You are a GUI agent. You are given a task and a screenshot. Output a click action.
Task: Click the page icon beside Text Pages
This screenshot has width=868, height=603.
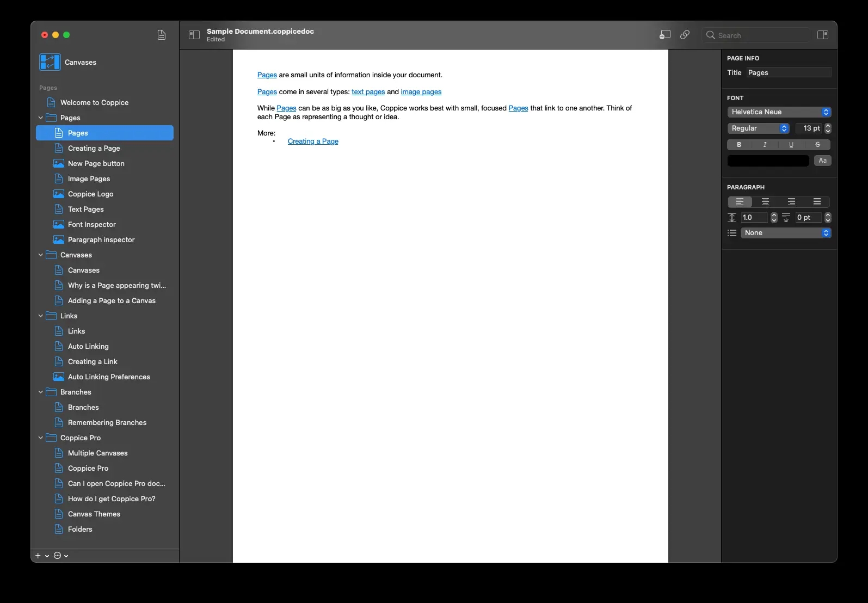point(59,209)
